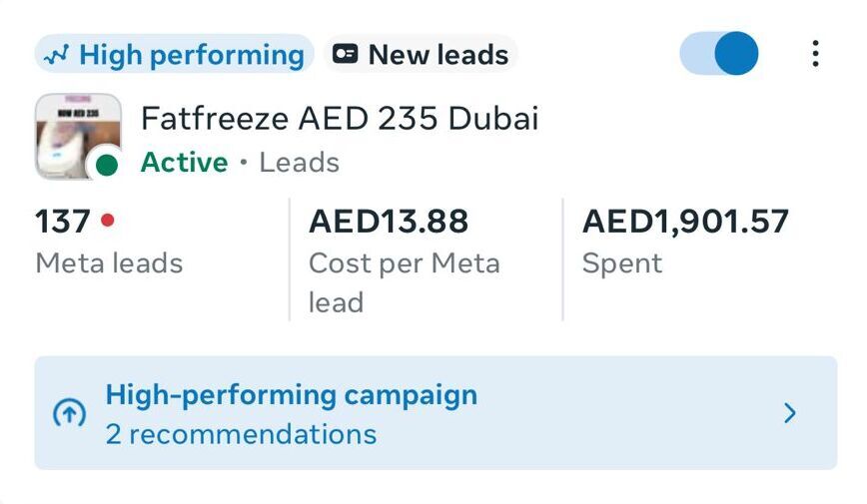Click the green active status dot
This screenshot has height=504, width=867.
point(106,166)
